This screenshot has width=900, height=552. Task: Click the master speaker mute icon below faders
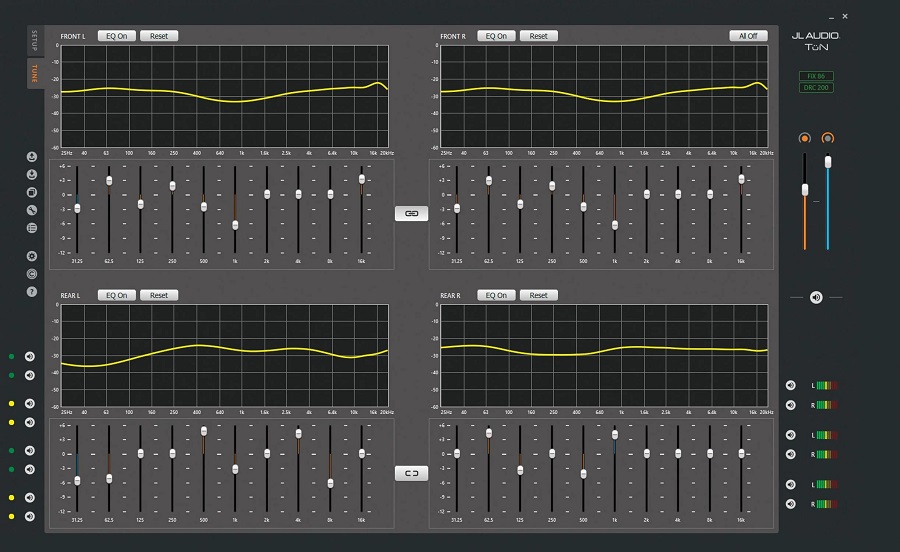pos(816,297)
